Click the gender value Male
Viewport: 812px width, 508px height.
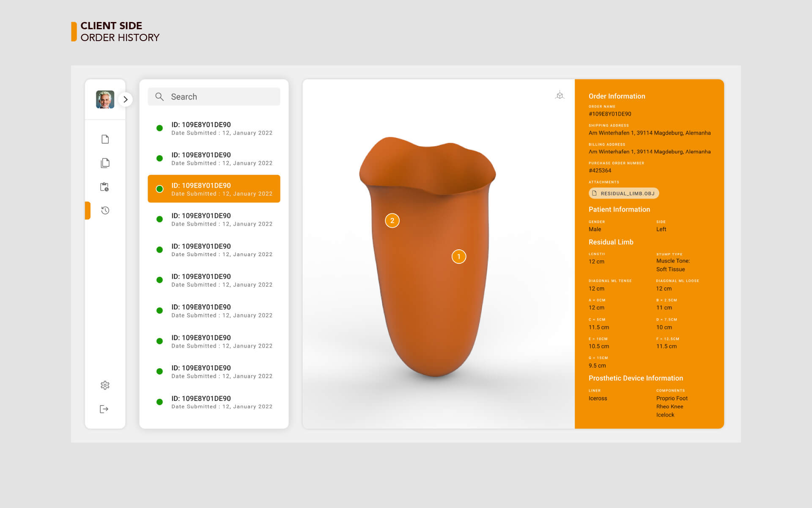(x=595, y=229)
